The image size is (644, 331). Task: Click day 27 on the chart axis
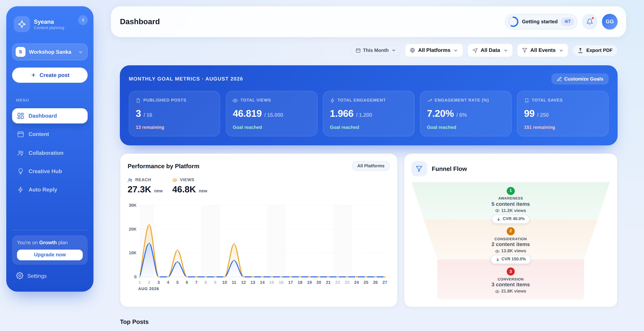385,282
